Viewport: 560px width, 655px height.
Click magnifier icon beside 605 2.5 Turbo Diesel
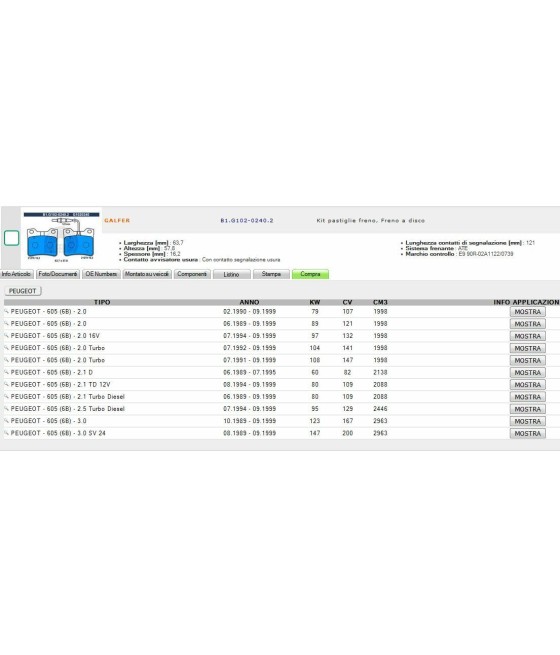pos(6,409)
